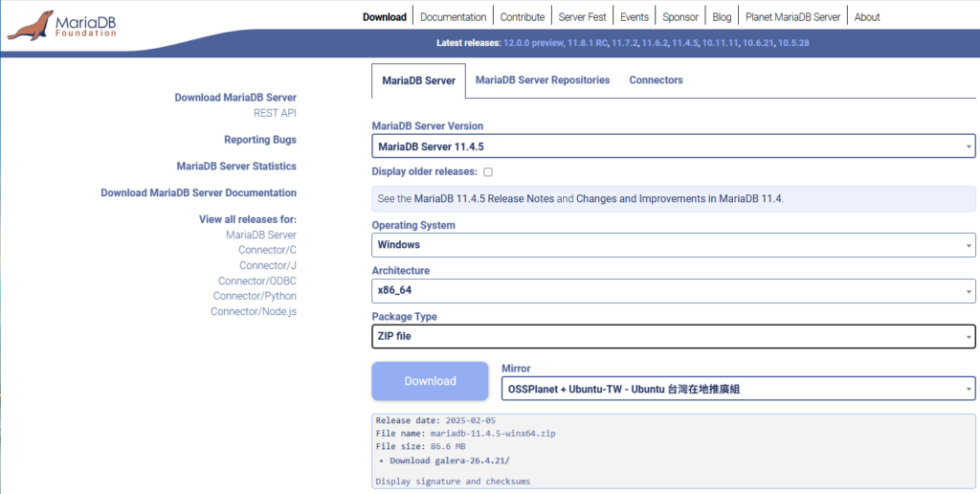The width and height of the screenshot is (980, 494).
Task: Expand the Mirror dropdown showing OSSPlanet
Action: coord(738,389)
